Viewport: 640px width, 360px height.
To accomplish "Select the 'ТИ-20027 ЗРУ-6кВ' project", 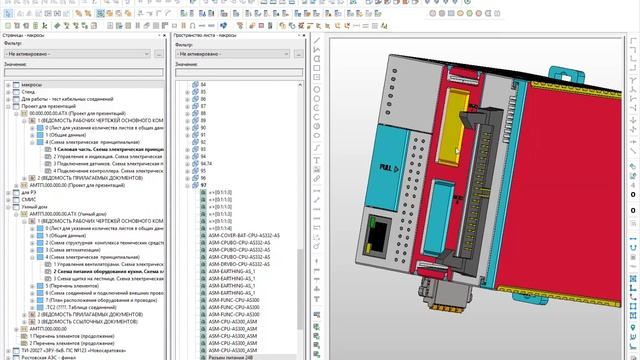I will 74,350.
